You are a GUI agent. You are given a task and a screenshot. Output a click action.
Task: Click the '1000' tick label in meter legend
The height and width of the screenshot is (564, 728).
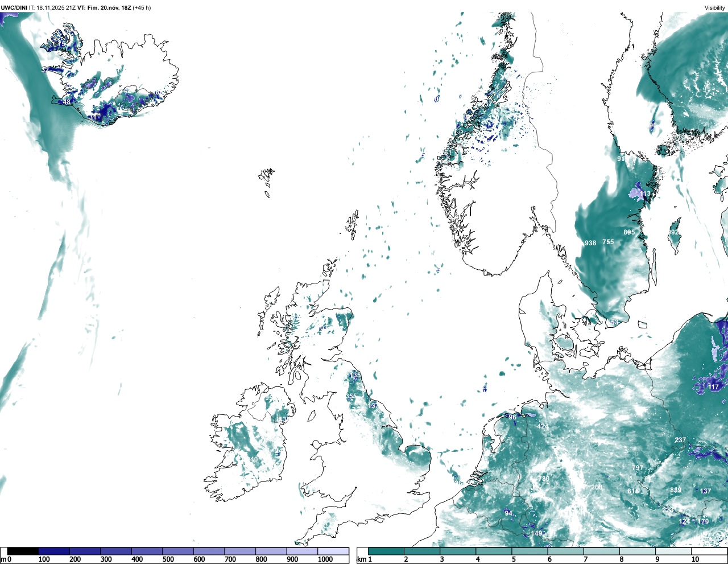click(x=325, y=559)
